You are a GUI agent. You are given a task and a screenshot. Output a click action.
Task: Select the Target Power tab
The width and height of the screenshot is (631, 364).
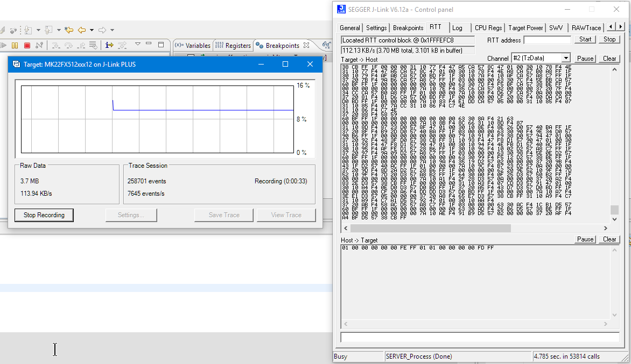pyautogui.click(x=525, y=28)
